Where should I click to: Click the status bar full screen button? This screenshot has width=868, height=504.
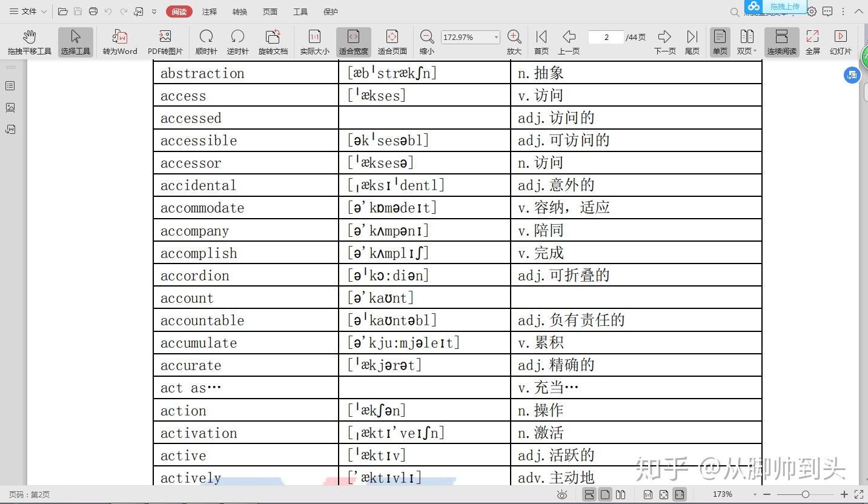click(859, 495)
